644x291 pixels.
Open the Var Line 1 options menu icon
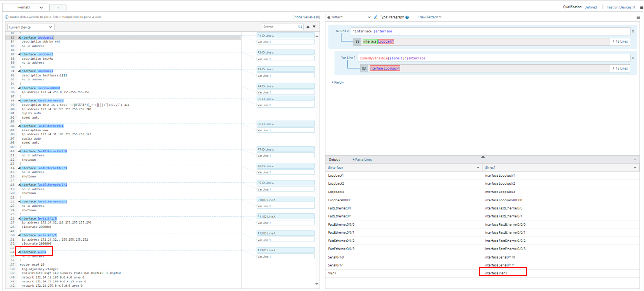tap(633, 58)
